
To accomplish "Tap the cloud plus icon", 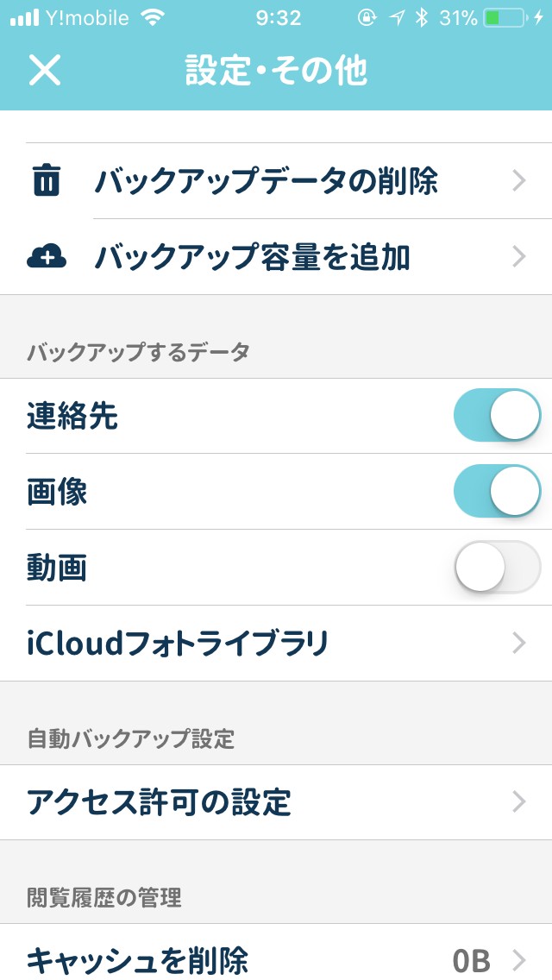I will [x=47, y=256].
